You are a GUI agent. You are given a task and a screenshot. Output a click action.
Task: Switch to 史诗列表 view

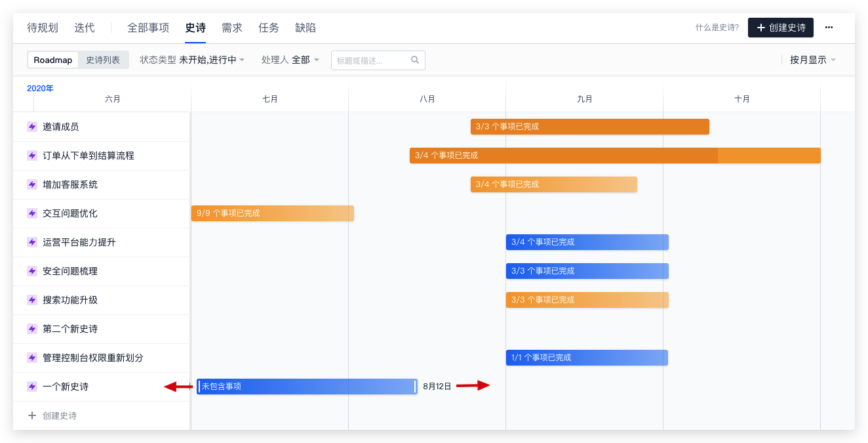(x=103, y=60)
